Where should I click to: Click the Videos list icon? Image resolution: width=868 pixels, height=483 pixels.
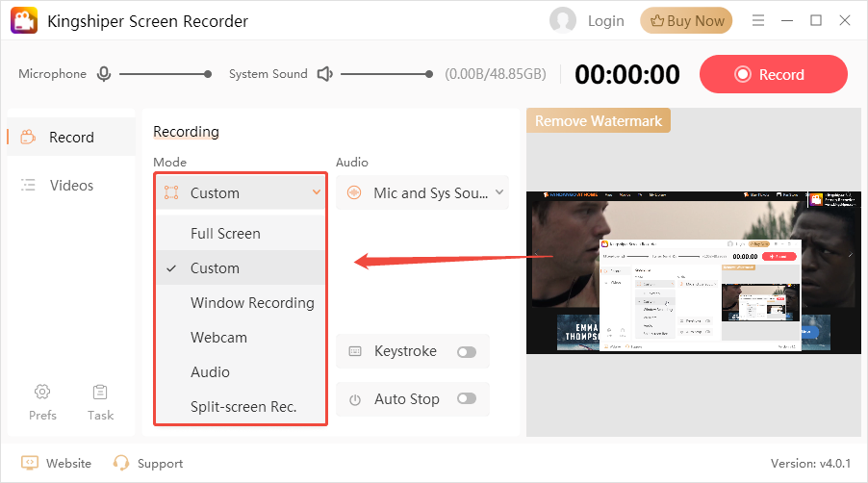[x=28, y=185]
